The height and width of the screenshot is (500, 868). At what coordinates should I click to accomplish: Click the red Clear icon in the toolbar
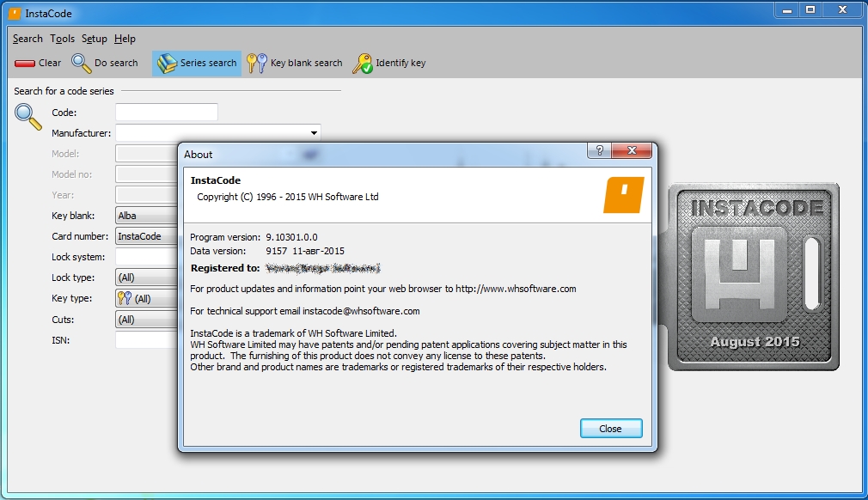[24, 63]
